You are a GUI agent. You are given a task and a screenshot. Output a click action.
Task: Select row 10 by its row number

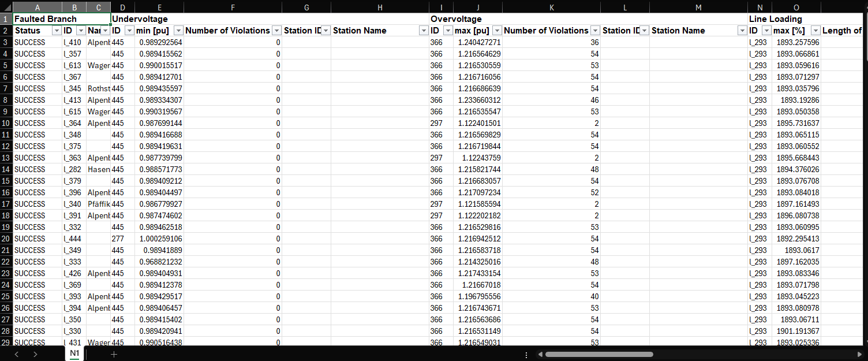pos(6,123)
